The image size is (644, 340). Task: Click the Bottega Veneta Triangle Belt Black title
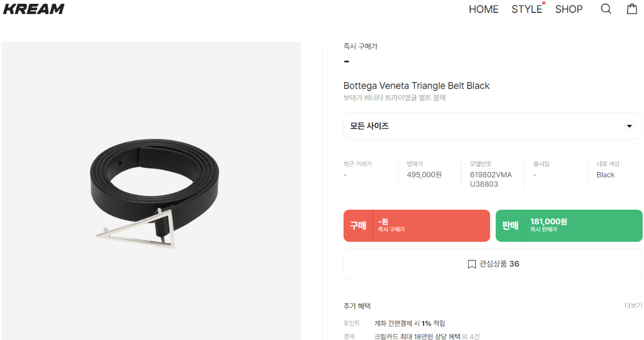click(416, 86)
